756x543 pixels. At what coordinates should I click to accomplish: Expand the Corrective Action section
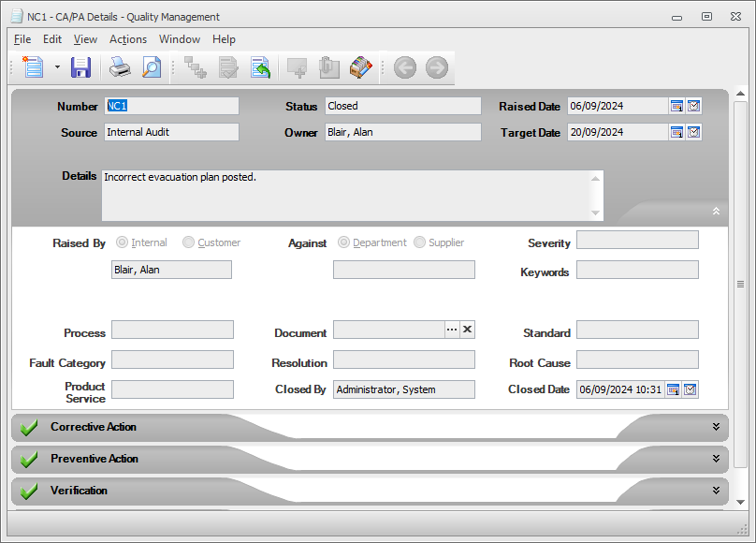coord(716,426)
